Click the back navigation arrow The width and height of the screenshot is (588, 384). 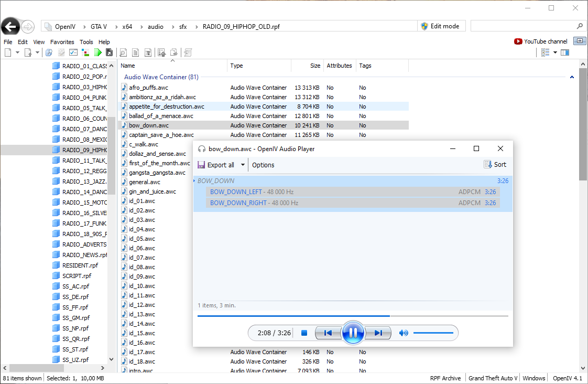coord(10,27)
